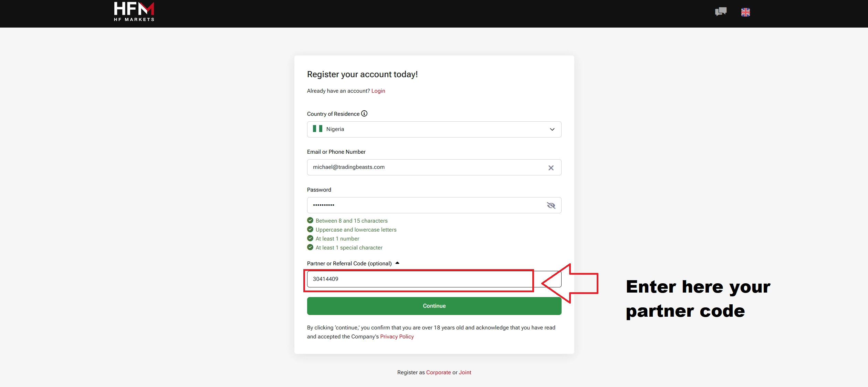868x387 pixels.
Task: Click the Login link
Action: point(378,91)
